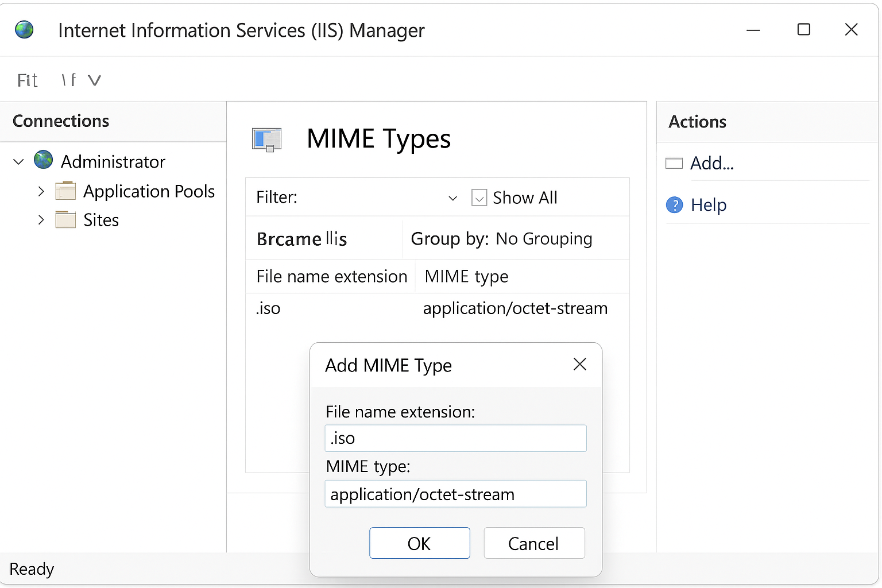Select Administrator in the Connections tree

click(113, 161)
